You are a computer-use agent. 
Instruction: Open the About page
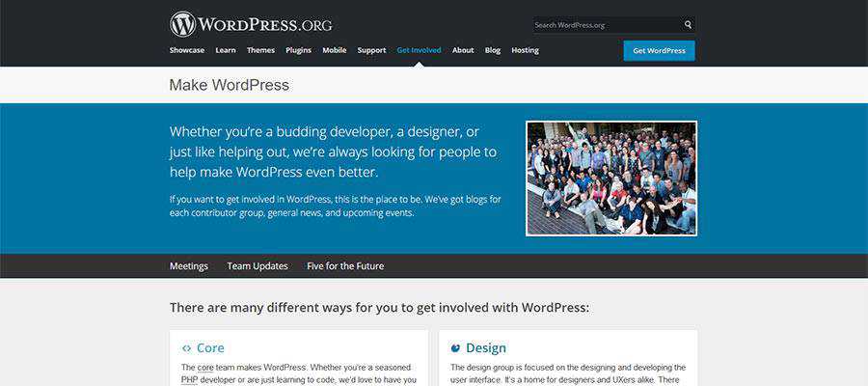(463, 50)
